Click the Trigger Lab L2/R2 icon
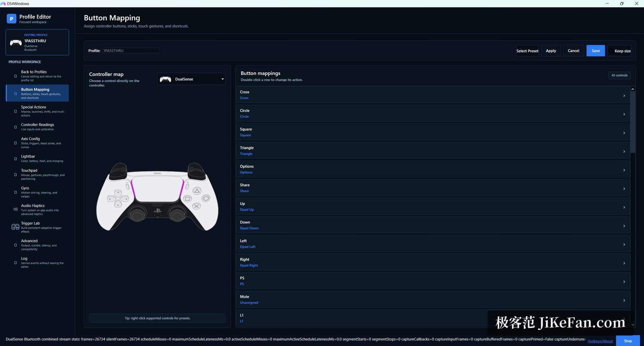The height and width of the screenshot is (346, 644). tap(15, 227)
